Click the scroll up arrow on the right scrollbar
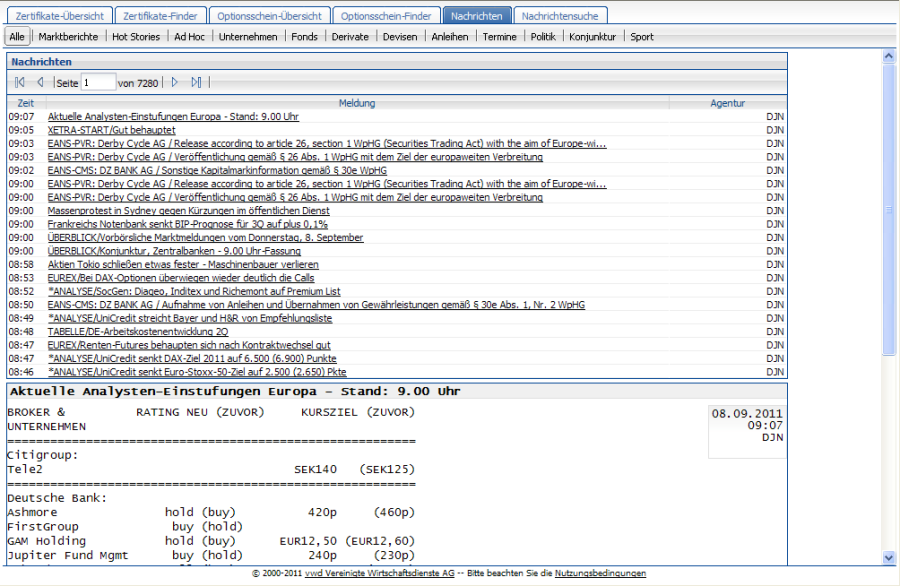This screenshot has height=586, width=900. tap(890, 56)
